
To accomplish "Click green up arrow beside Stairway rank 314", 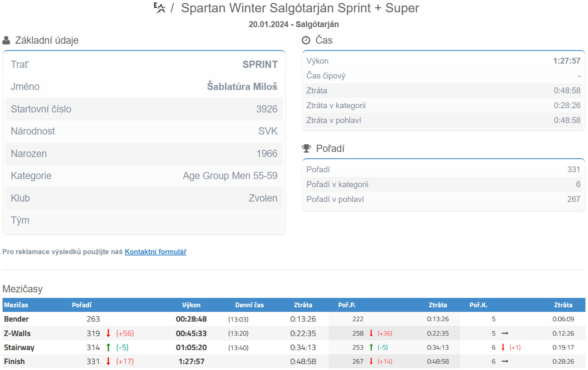I will click(x=108, y=347).
